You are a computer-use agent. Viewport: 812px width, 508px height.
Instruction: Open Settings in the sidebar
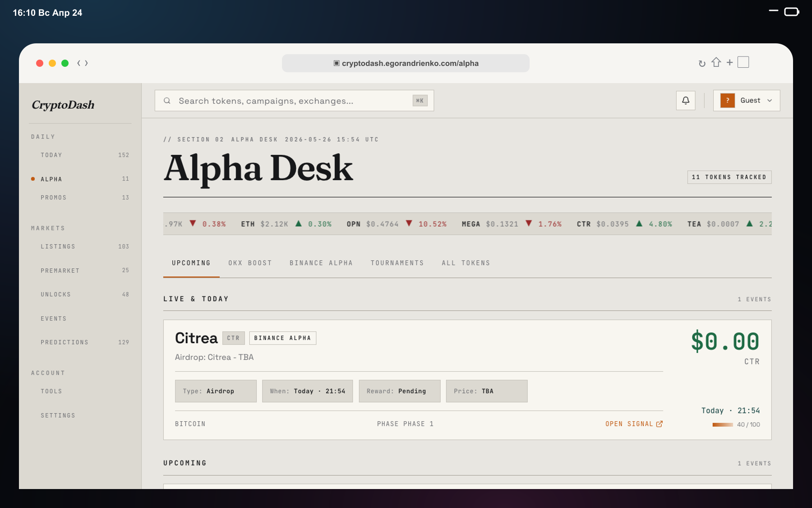point(80,415)
